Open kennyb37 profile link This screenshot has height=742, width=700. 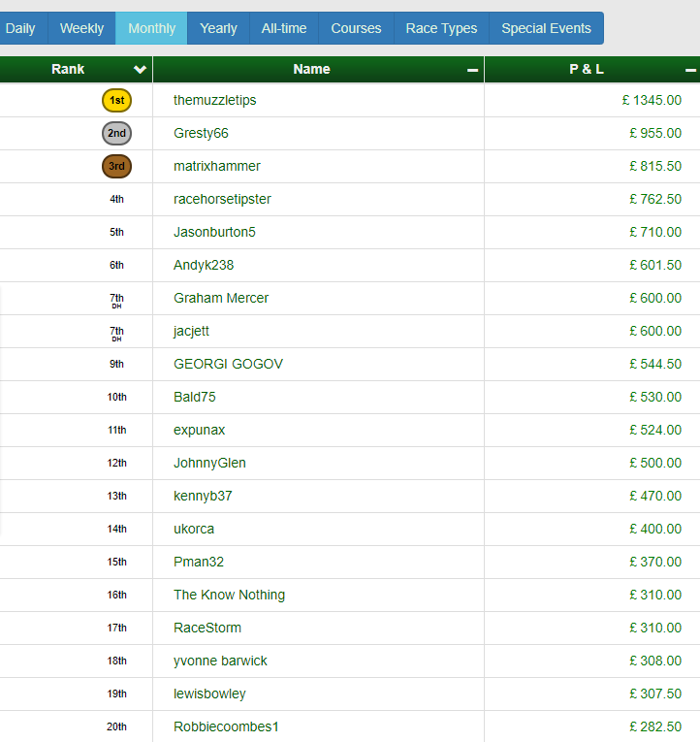(203, 496)
